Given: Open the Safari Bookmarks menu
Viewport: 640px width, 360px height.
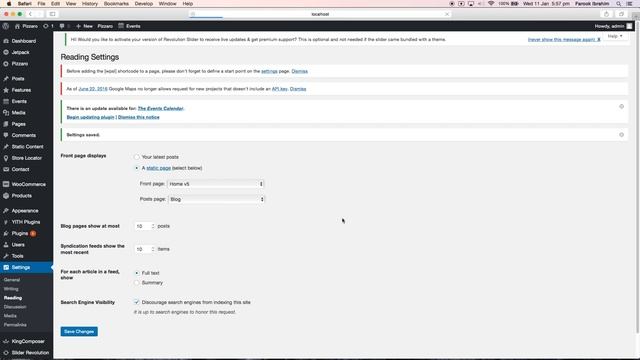Looking at the screenshot, I should pos(116,4).
